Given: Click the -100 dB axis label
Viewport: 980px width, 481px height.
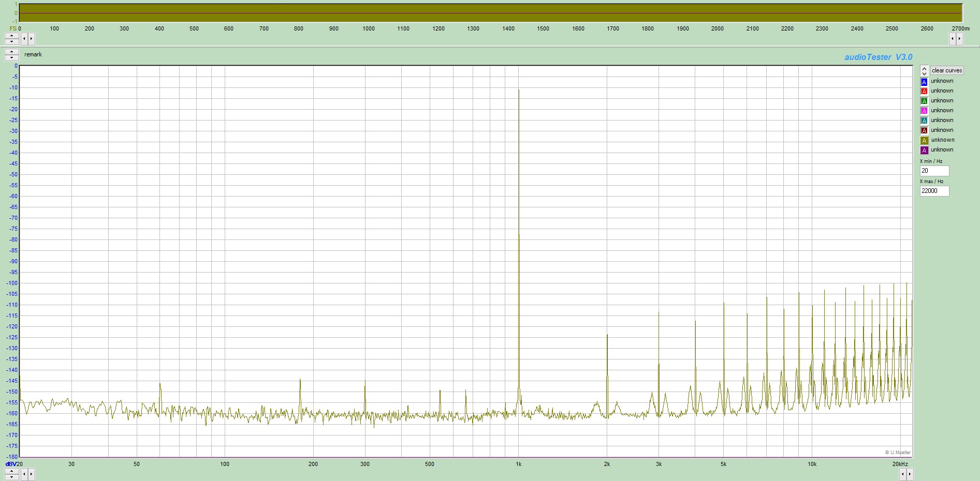Looking at the screenshot, I should coord(11,283).
